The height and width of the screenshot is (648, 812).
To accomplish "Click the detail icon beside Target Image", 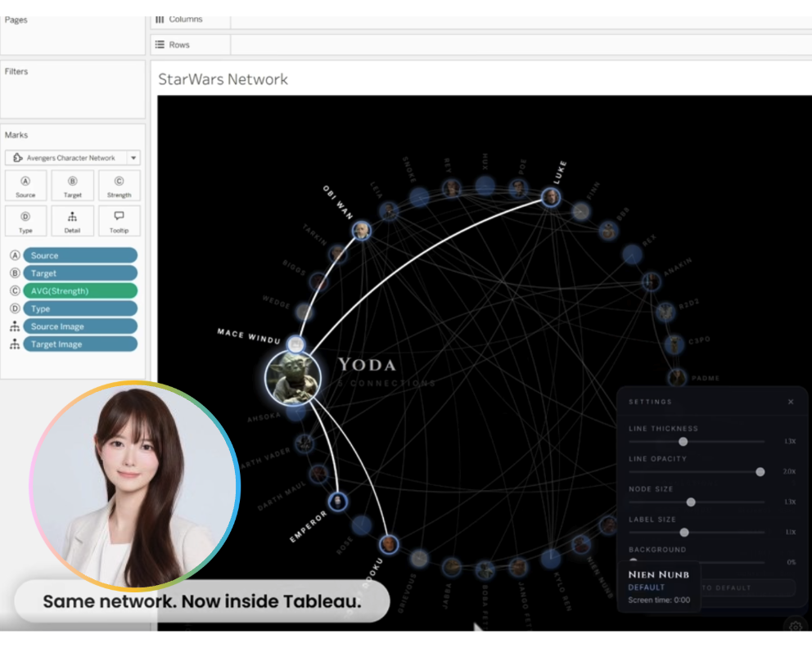I will [x=15, y=344].
